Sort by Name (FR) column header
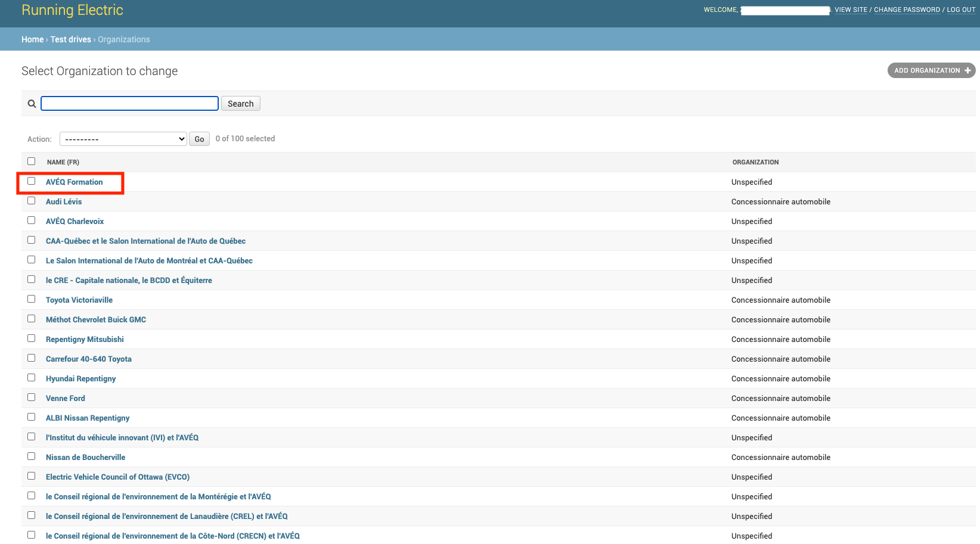 coord(63,162)
